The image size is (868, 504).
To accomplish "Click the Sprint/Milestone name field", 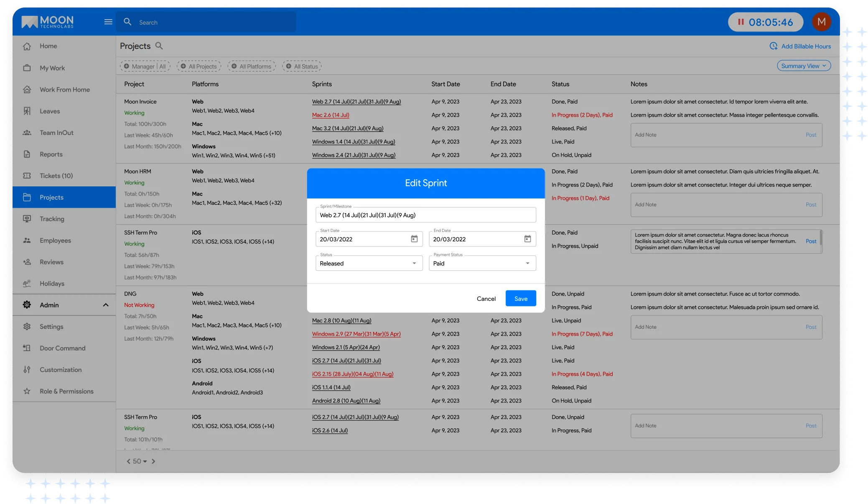I will [425, 215].
